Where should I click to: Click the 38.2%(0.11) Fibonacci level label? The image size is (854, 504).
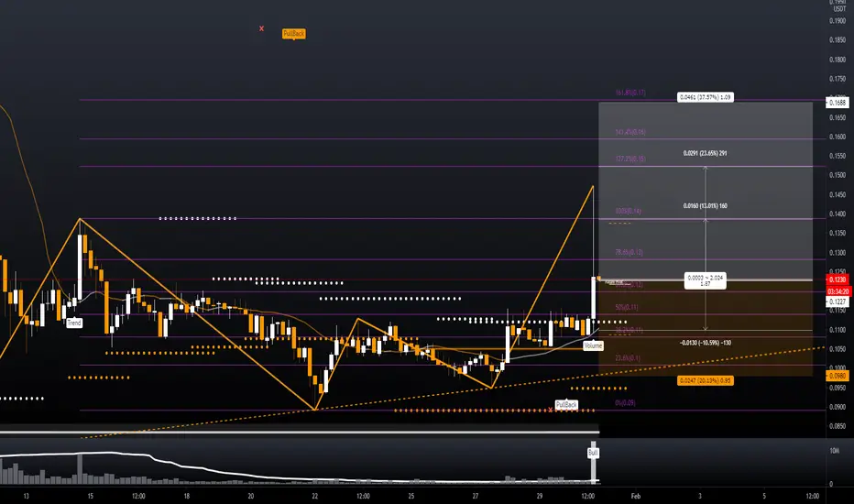click(630, 330)
